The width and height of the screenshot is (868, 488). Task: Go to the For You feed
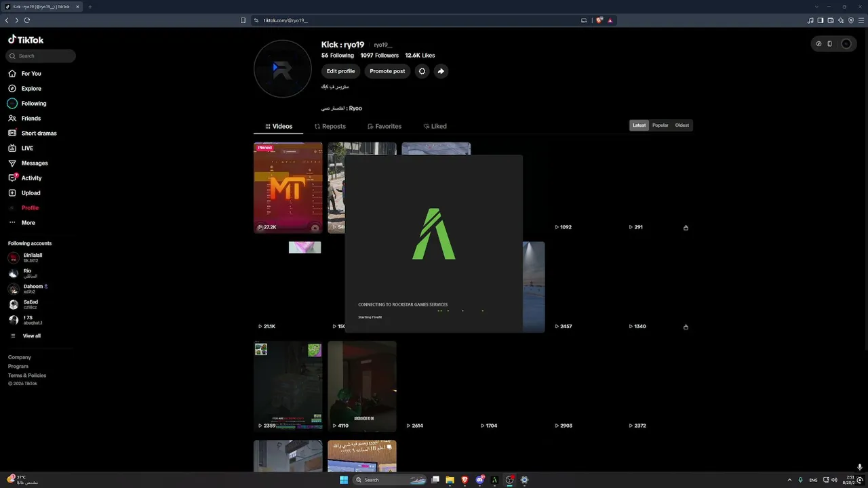coord(24,74)
